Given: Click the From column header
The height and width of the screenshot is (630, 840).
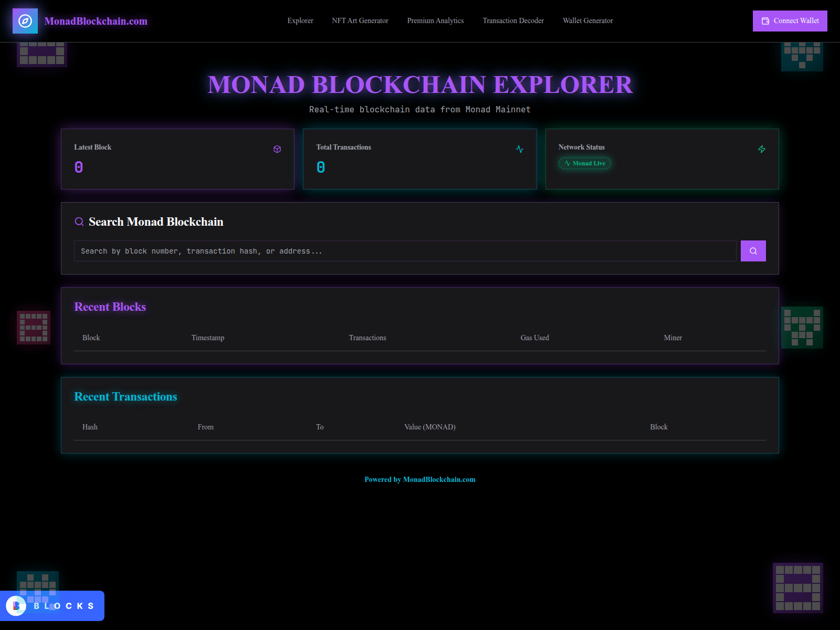Looking at the screenshot, I should [x=205, y=427].
